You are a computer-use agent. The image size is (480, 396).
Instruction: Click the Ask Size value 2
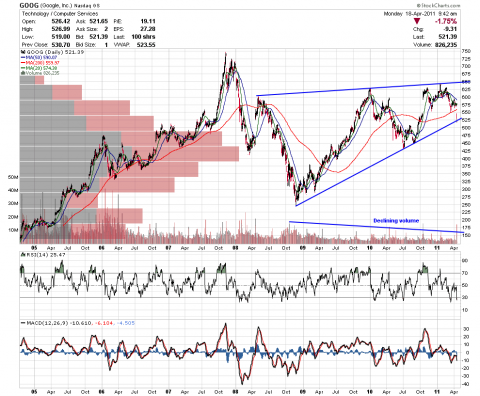pos(106,29)
